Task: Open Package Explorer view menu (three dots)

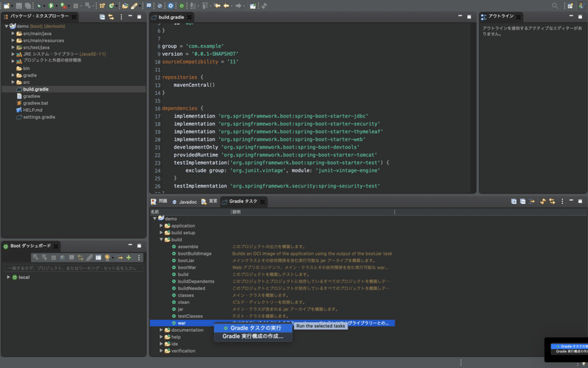Action: (121, 17)
